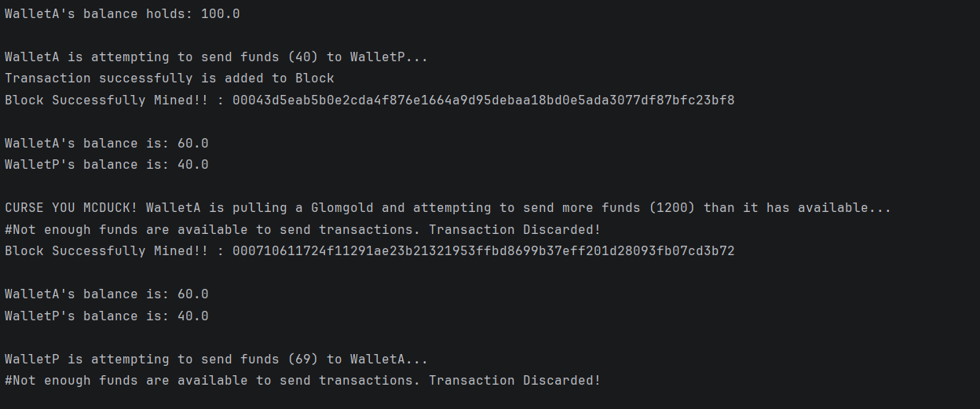Click "Block Successfully Mined!!" before hash 000710611724
Screen dimensions: 980x409
[107, 251]
